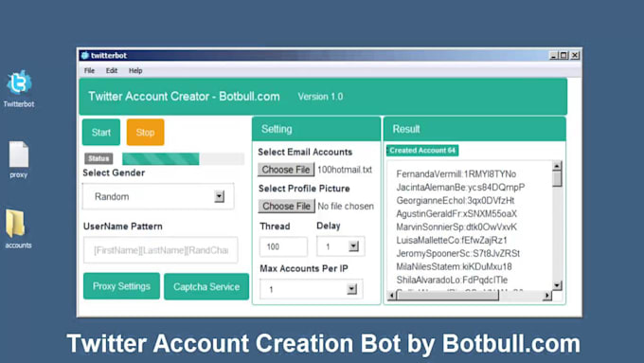Choose File for profile picture
644x363 pixels.
point(286,206)
